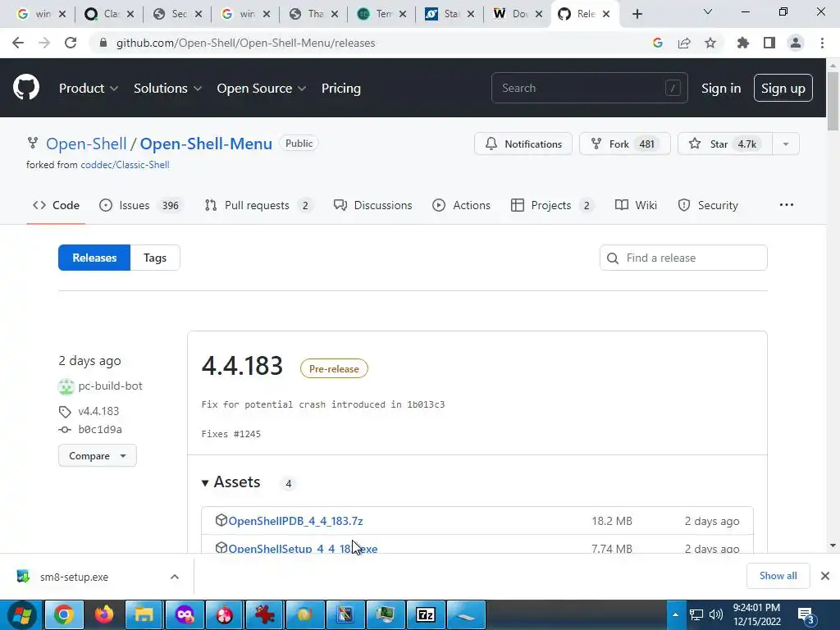This screenshot has height=630, width=840.
Task: Open Chrome three-dot menu
Action: click(822, 43)
